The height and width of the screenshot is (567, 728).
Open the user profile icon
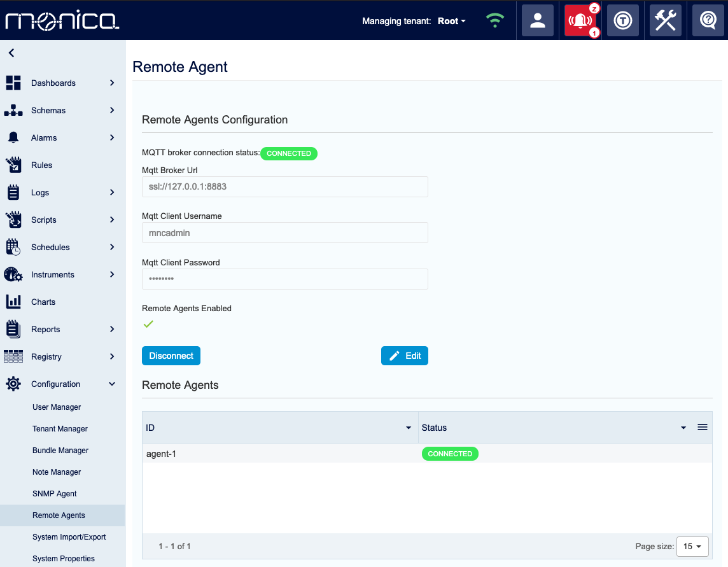(538, 20)
